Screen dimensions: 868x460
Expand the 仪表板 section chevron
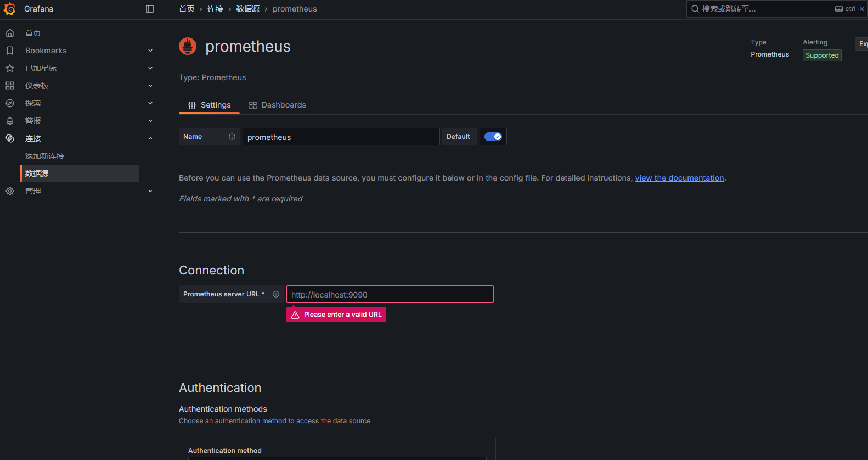pyautogui.click(x=150, y=86)
